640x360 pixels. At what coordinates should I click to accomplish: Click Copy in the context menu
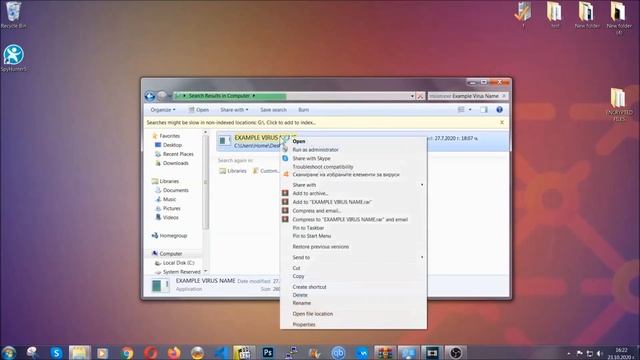[298, 276]
